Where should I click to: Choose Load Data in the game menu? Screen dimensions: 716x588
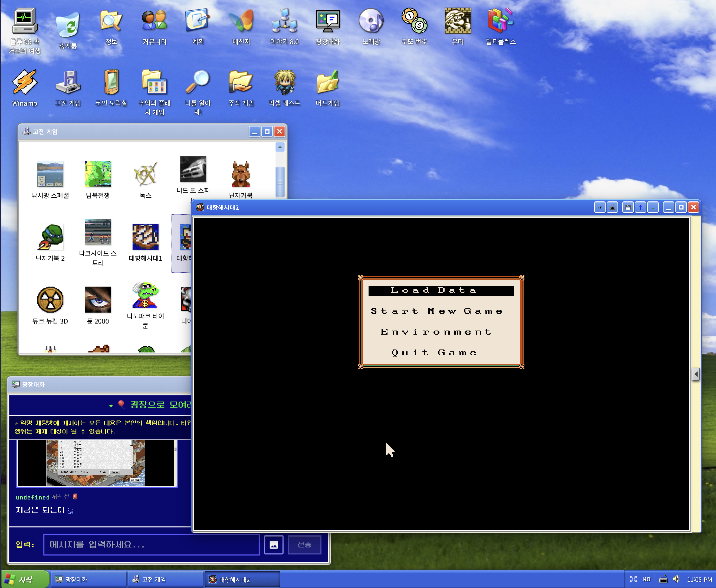pyautogui.click(x=441, y=290)
